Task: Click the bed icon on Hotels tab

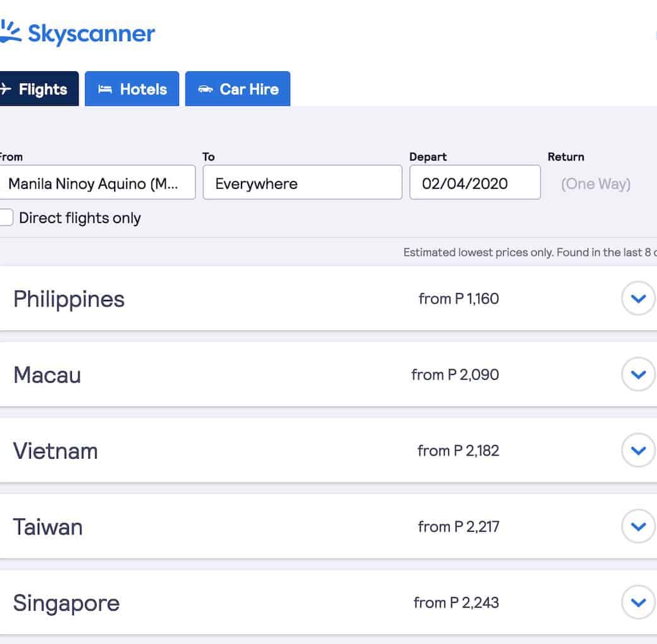Action: coord(105,89)
